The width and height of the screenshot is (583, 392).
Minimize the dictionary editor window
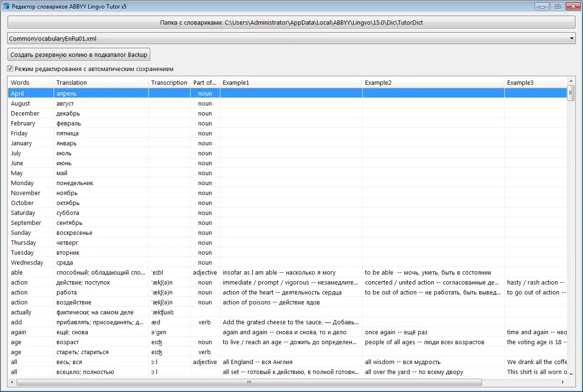click(x=542, y=7)
